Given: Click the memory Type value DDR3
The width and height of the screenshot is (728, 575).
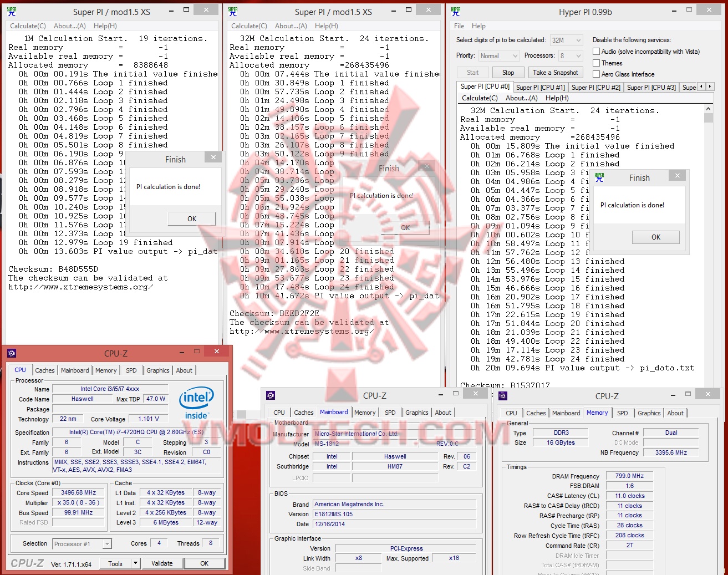Looking at the screenshot, I should click(561, 432).
